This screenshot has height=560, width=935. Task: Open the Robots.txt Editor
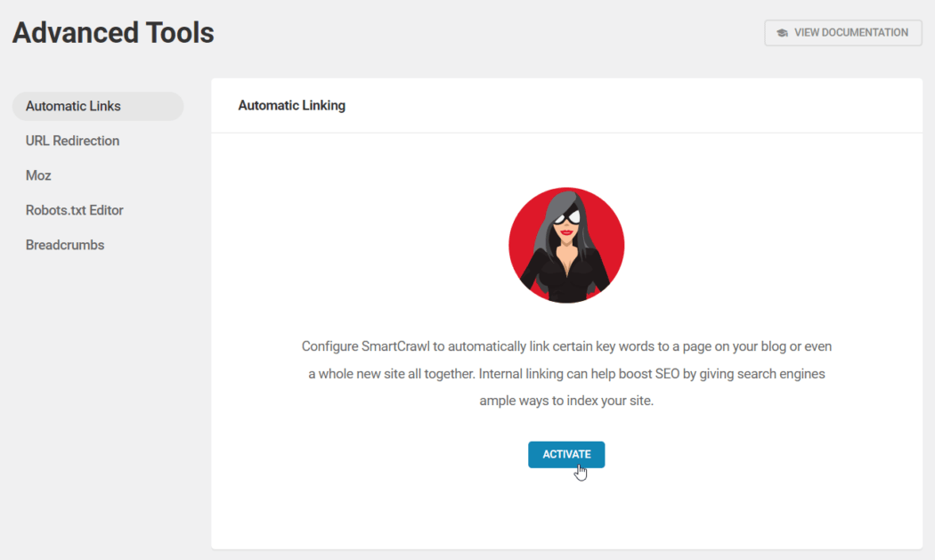click(x=75, y=209)
